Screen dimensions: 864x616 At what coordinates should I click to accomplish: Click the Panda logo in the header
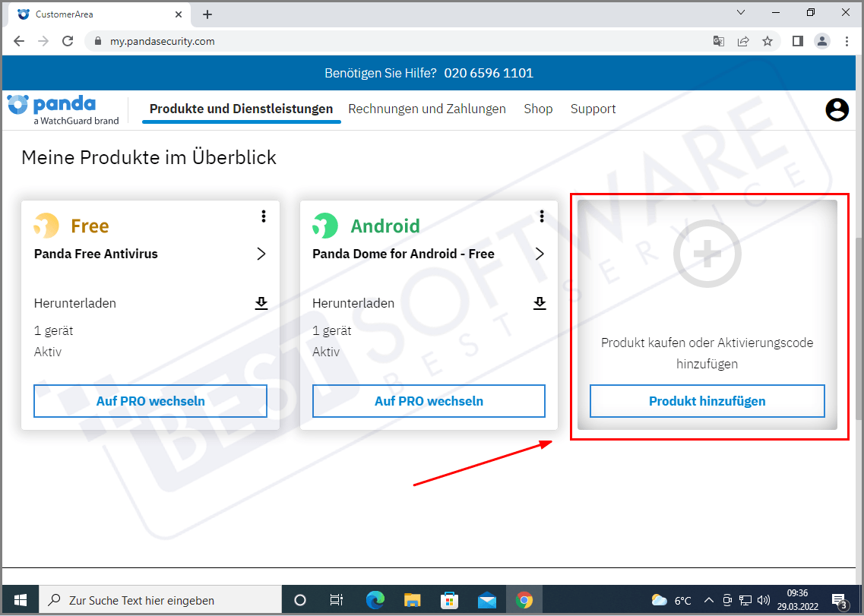(x=52, y=109)
